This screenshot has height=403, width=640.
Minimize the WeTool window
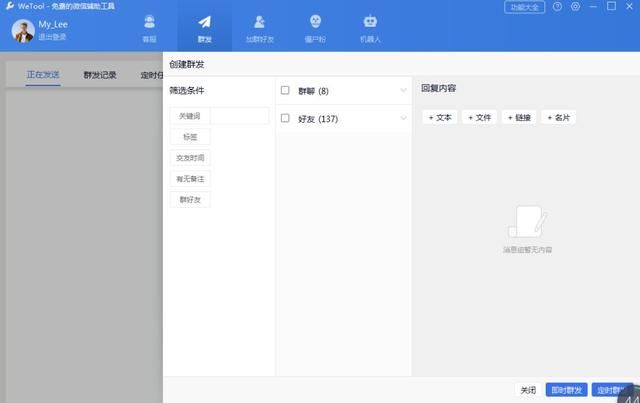[x=593, y=7]
